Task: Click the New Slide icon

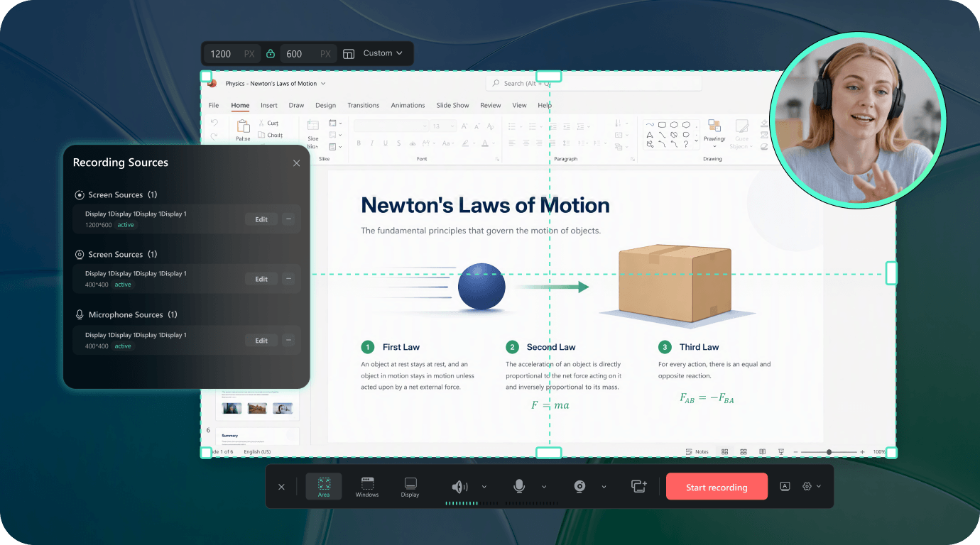Action: [312, 126]
